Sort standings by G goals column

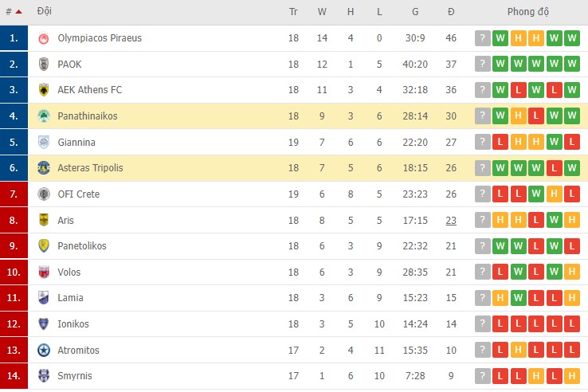tap(415, 12)
